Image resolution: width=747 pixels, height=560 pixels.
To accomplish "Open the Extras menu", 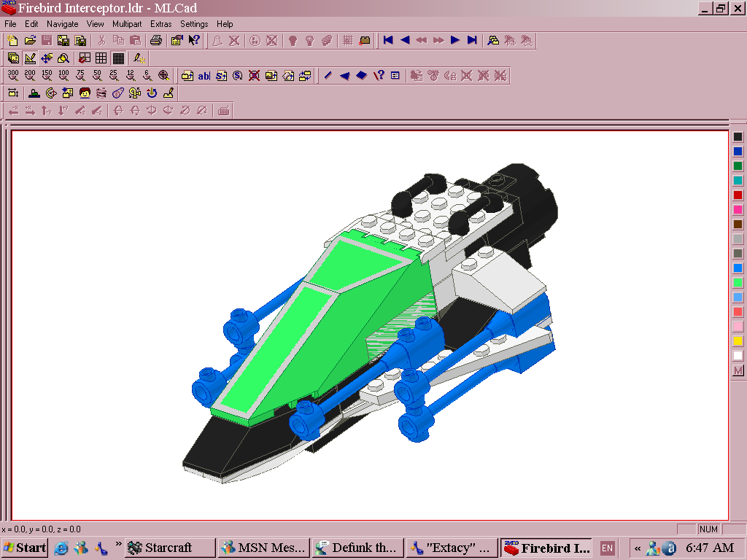I will point(160,23).
